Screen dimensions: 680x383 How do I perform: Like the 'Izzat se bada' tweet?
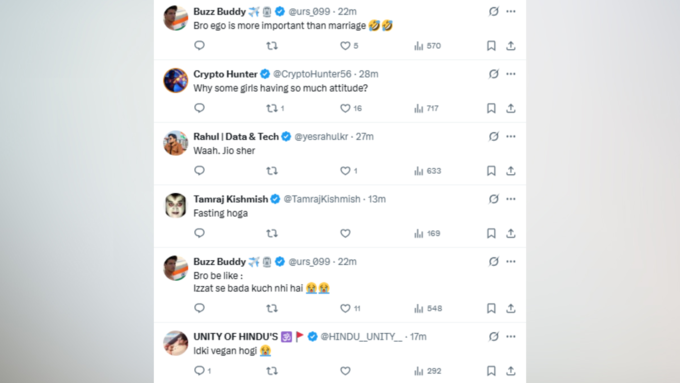tap(350, 308)
